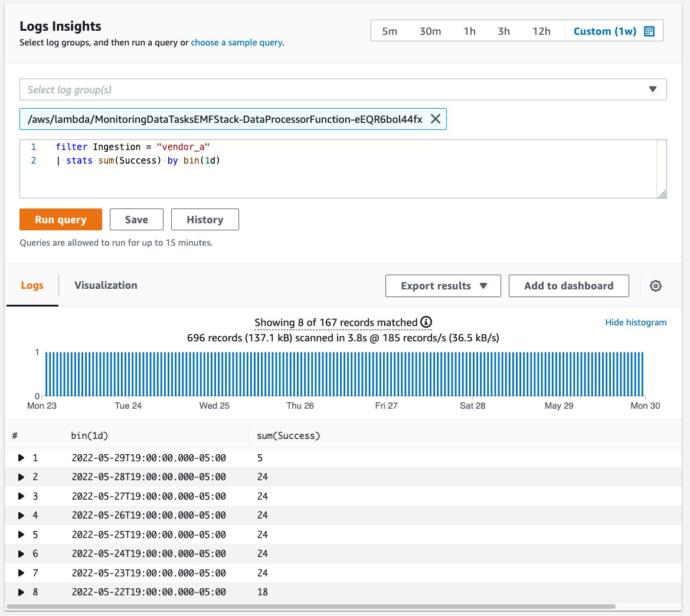Set time range to 12h
The height and width of the screenshot is (616, 690).
(541, 32)
